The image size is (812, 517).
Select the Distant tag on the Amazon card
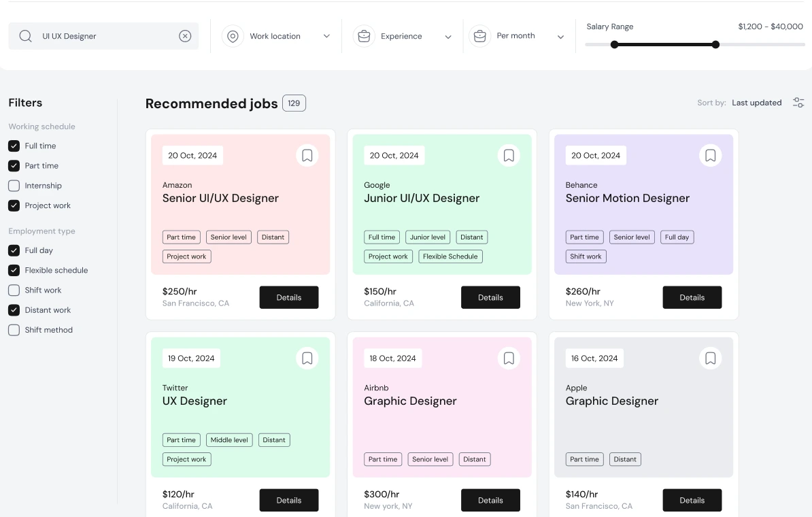point(273,237)
